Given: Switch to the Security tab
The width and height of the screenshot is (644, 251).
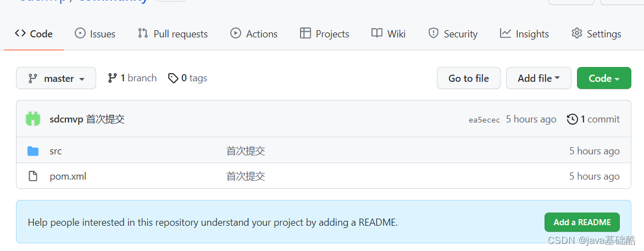Looking at the screenshot, I should (x=453, y=34).
